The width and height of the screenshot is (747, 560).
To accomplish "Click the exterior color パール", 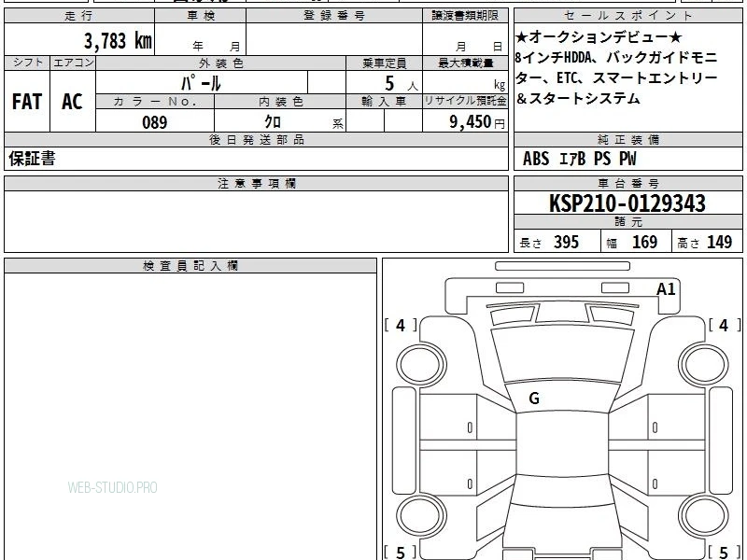I will (201, 83).
